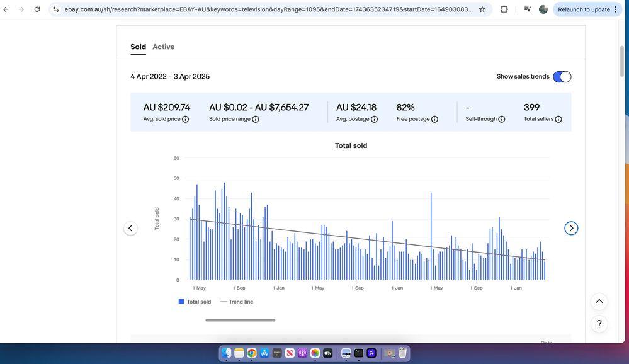Open the Free postage info icon

[x=434, y=119]
